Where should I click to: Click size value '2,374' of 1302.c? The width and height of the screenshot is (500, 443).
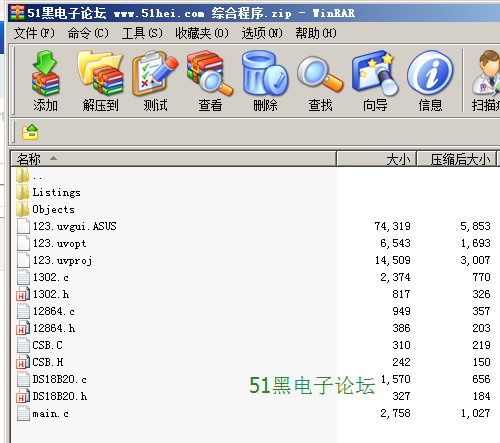(x=395, y=277)
